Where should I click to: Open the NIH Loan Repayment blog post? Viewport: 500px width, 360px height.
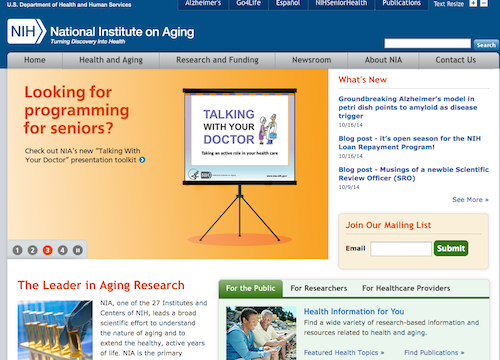pyautogui.click(x=410, y=143)
